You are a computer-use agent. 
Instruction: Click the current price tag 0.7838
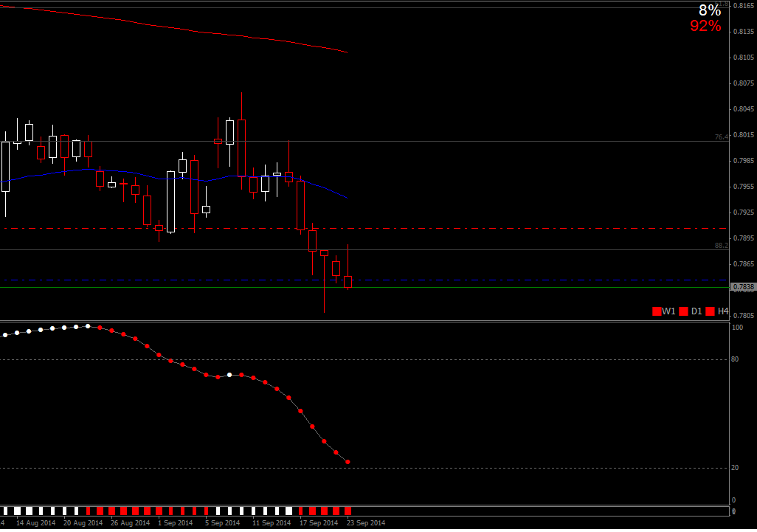coord(744,287)
